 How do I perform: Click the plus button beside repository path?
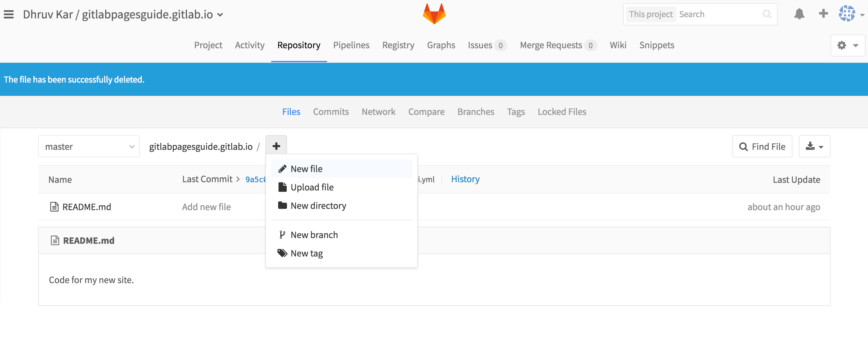(x=276, y=146)
